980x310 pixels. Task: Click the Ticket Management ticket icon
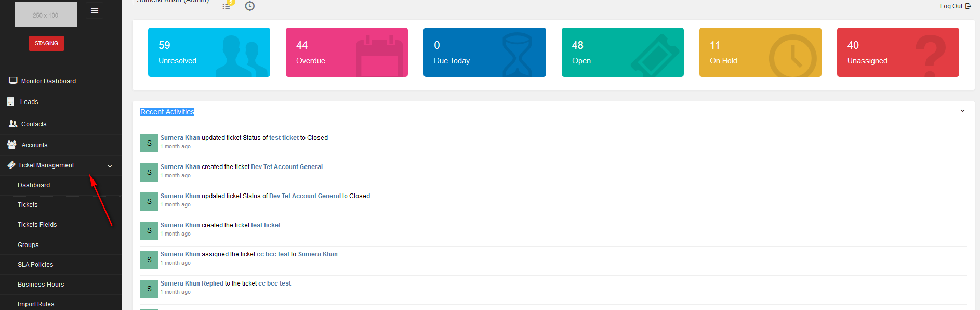pyautogui.click(x=11, y=165)
